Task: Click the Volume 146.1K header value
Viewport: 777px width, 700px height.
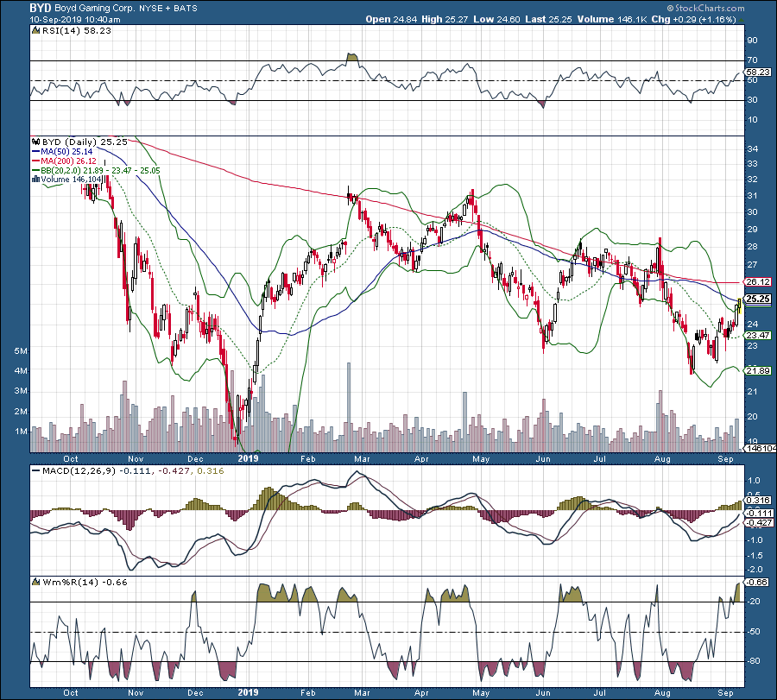Action: (612, 19)
